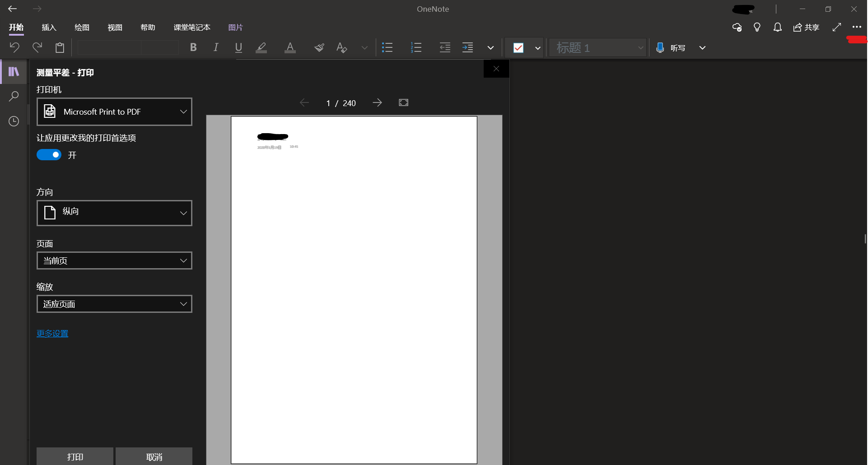Open the 图片 tab
Viewport: 868px width, 465px height.
235,28
